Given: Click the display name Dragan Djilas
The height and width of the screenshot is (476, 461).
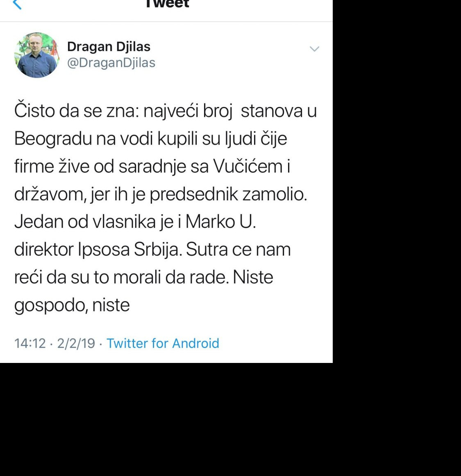Looking at the screenshot, I should [x=109, y=47].
